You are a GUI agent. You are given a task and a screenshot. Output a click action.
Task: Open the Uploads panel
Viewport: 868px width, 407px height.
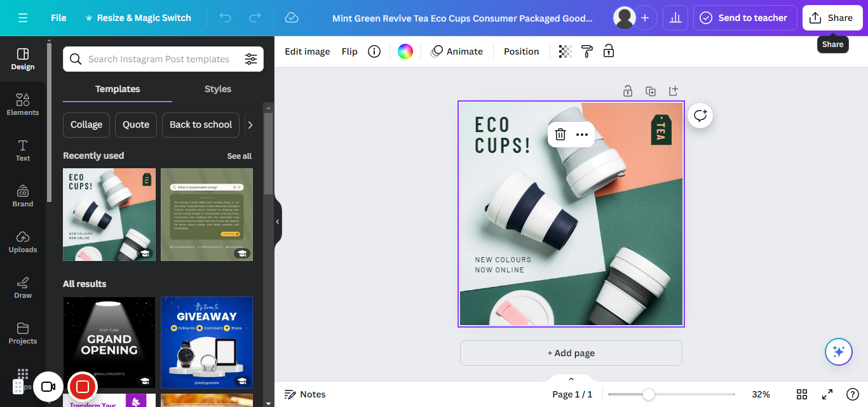[23, 241]
